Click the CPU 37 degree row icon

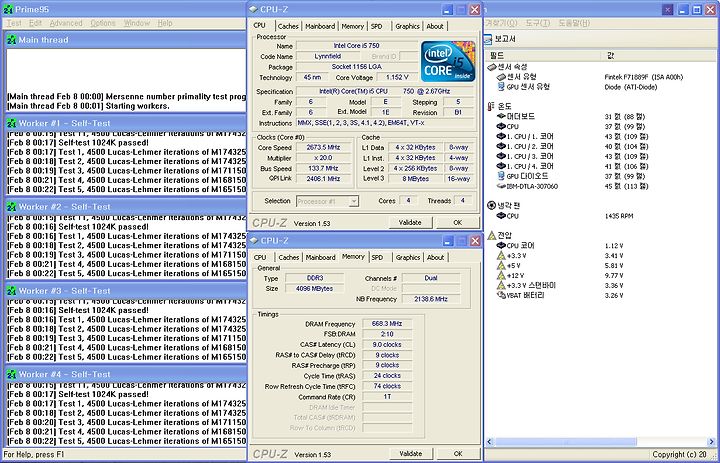tap(501, 126)
